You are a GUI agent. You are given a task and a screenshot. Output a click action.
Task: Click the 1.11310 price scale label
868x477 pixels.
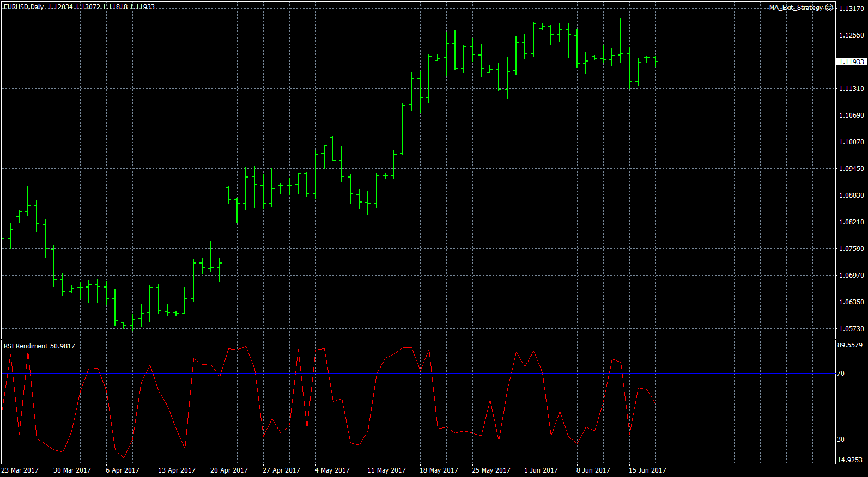tap(851, 89)
